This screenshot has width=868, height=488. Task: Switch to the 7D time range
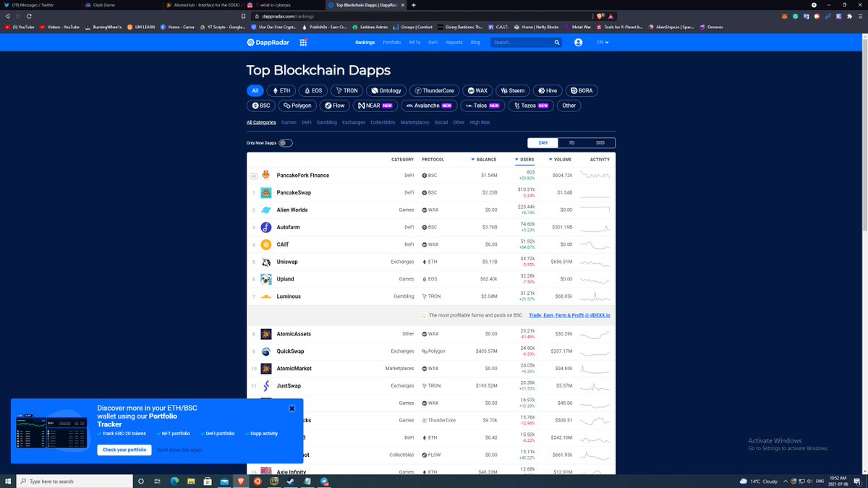coord(571,143)
